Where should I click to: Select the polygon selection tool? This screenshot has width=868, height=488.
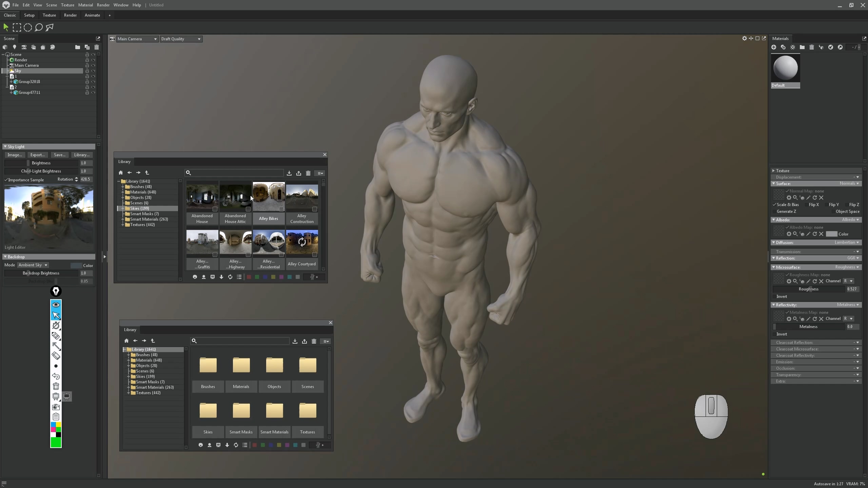coord(50,27)
